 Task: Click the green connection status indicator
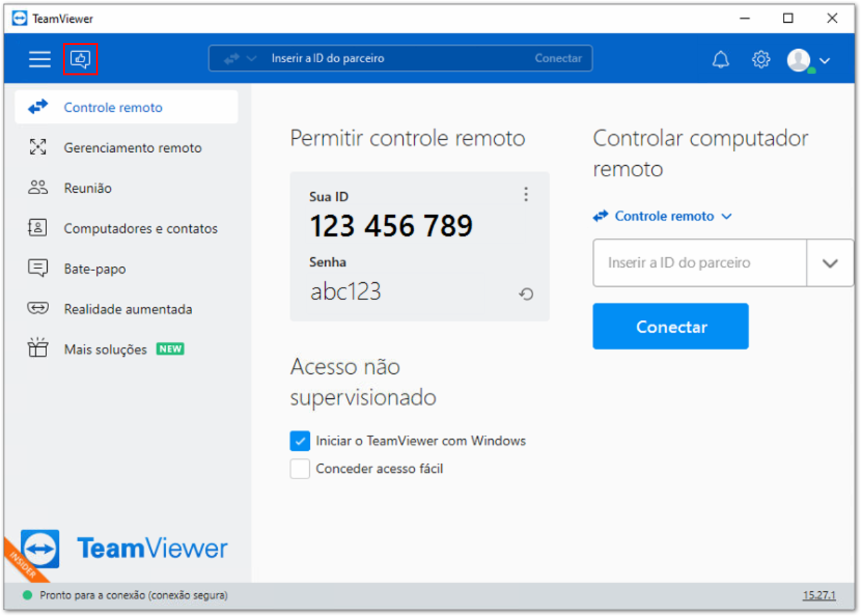tap(27, 595)
